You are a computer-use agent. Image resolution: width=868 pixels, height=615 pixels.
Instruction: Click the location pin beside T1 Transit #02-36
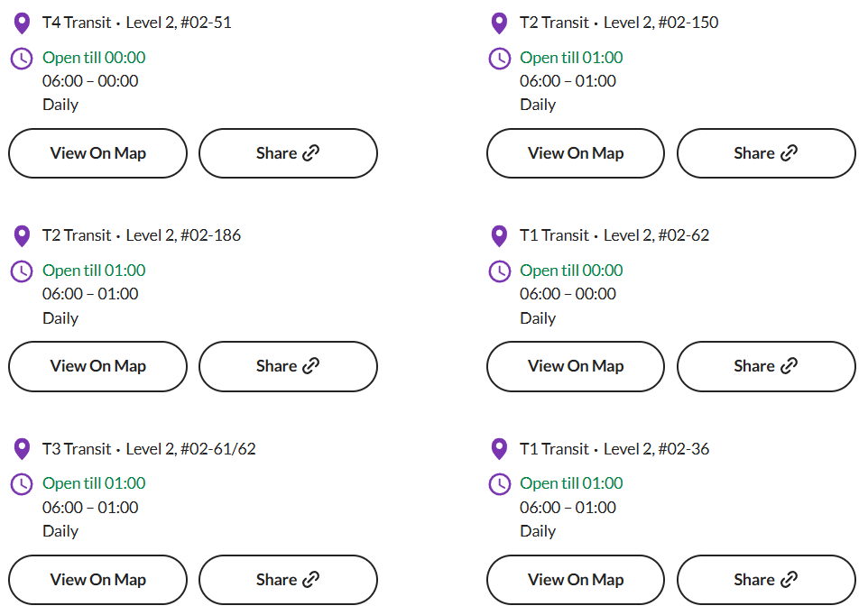(x=499, y=449)
